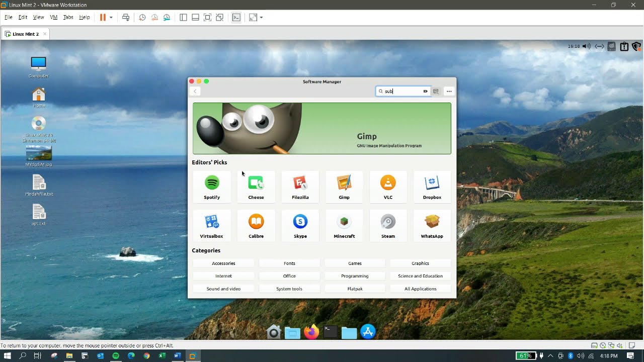
Task: Open the Mint update shield icon
Action: [x=636, y=46]
